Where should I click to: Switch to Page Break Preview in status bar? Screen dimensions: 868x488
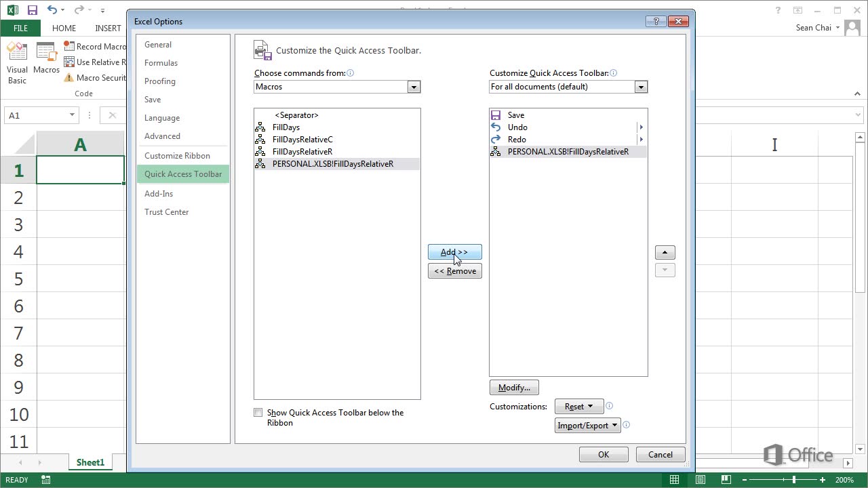pos(726,480)
